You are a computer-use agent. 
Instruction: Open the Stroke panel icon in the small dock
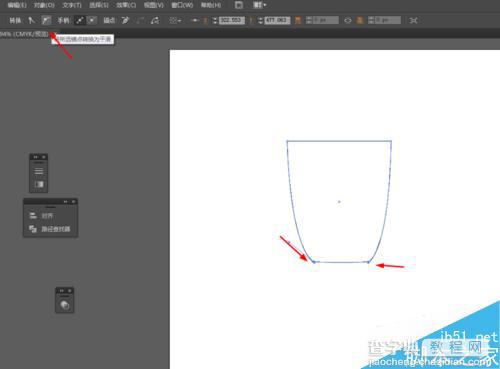click(39, 171)
